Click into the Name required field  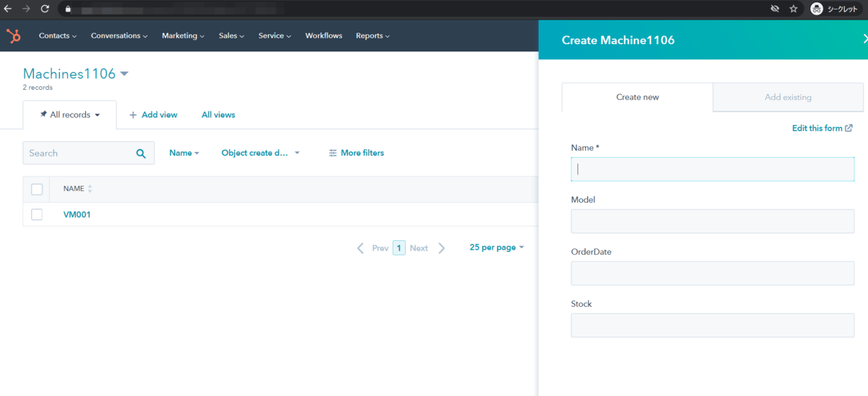(712, 169)
